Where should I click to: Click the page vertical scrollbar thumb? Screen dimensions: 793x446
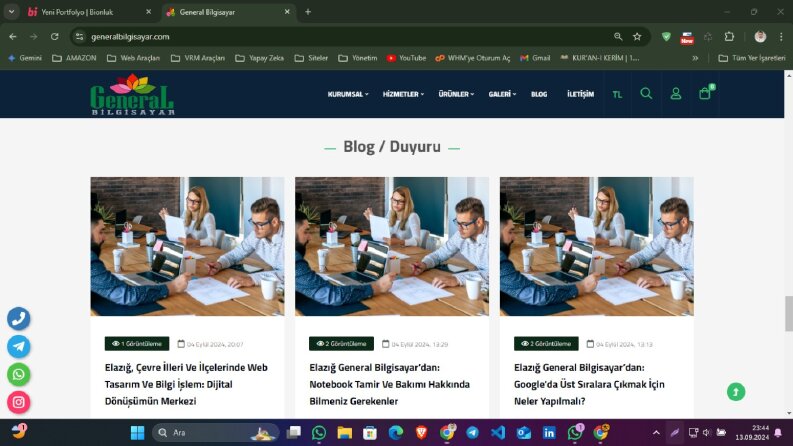(x=788, y=314)
